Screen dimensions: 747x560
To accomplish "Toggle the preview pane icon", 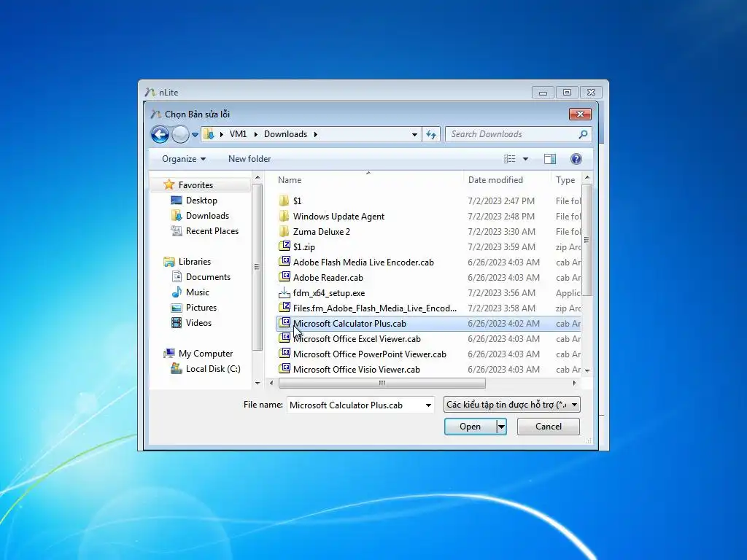I will pos(550,159).
